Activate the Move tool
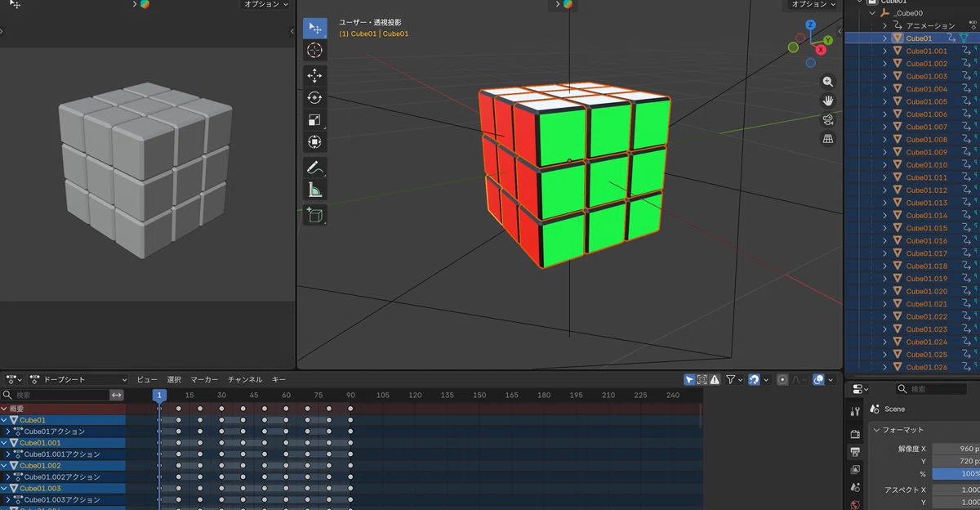Image resolution: width=980 pixels, height=510 pixels. coord(314,76)
